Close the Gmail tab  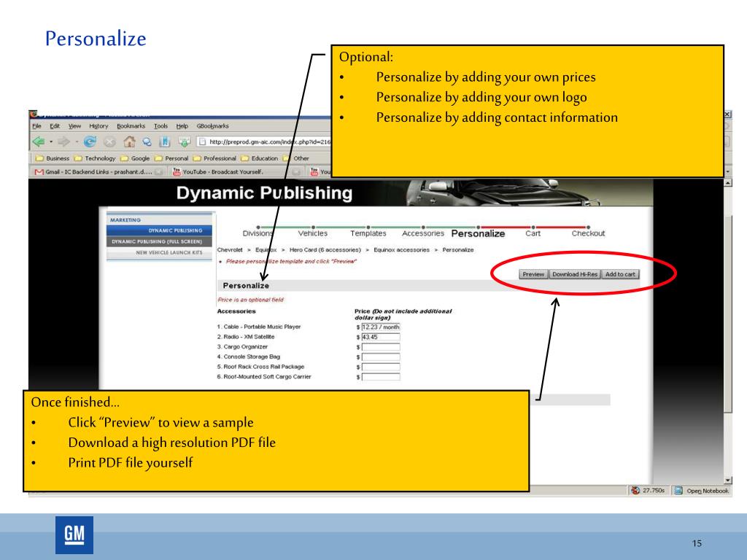pyautogui.click(x=159, y=172)
